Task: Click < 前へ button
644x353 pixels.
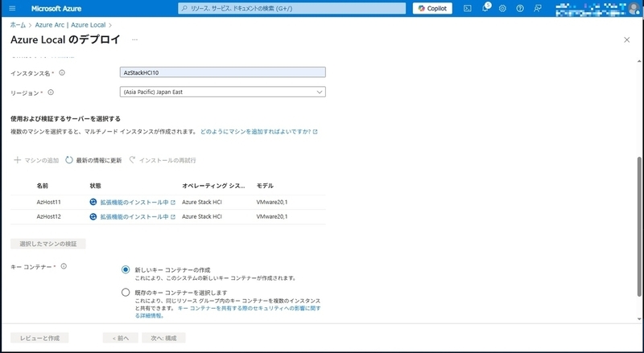Action: click(x=121, y=339)
